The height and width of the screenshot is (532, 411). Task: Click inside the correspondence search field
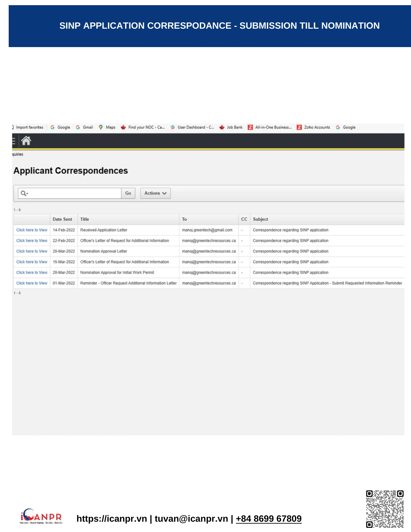74,193
